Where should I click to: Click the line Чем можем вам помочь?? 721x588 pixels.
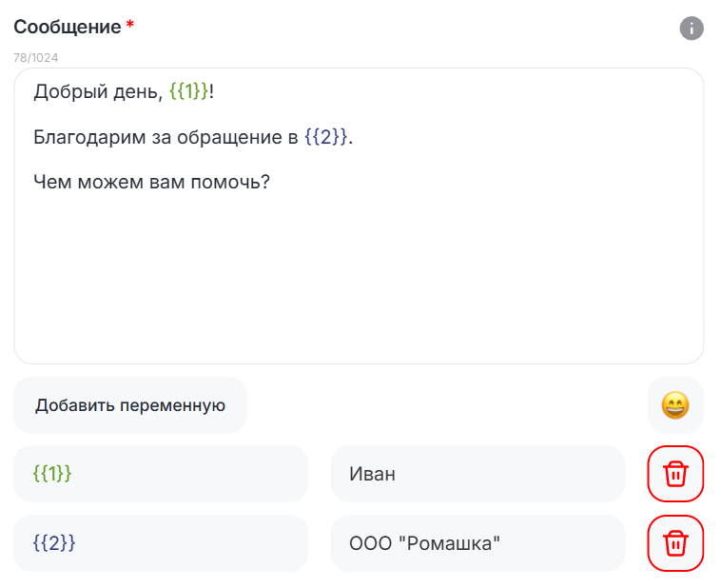tap(151, 181)
